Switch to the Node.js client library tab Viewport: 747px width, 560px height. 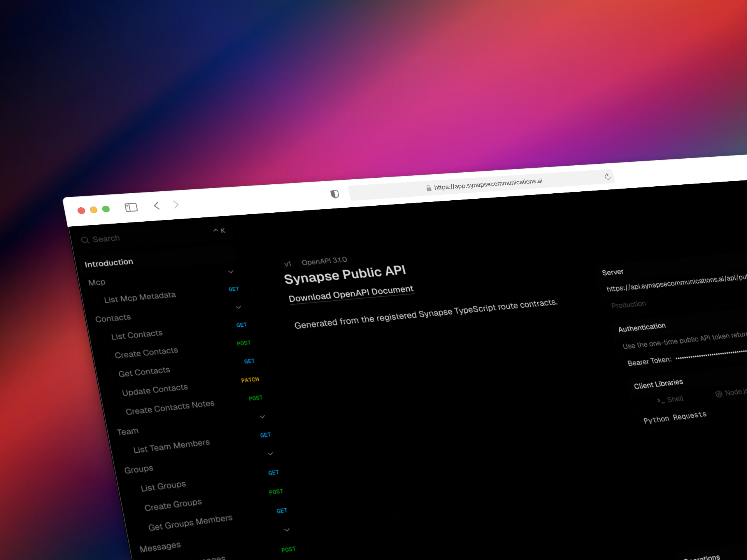[731, 393]
